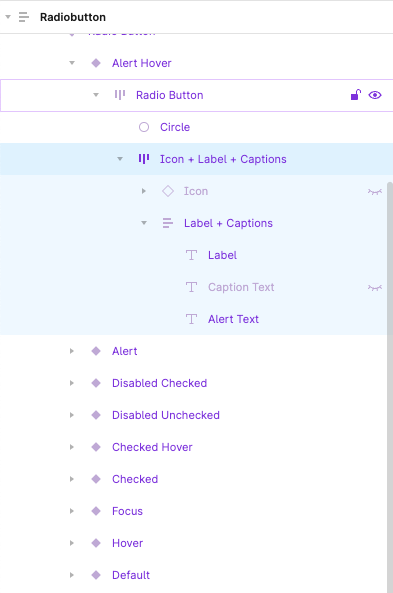393x593 pixels.
Task: Select the Radio Button layer name
Action: [170, 95]
